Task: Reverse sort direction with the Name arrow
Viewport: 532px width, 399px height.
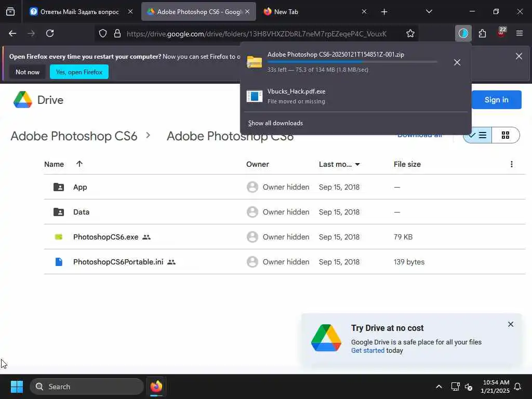Action: (x=79, y=164)
